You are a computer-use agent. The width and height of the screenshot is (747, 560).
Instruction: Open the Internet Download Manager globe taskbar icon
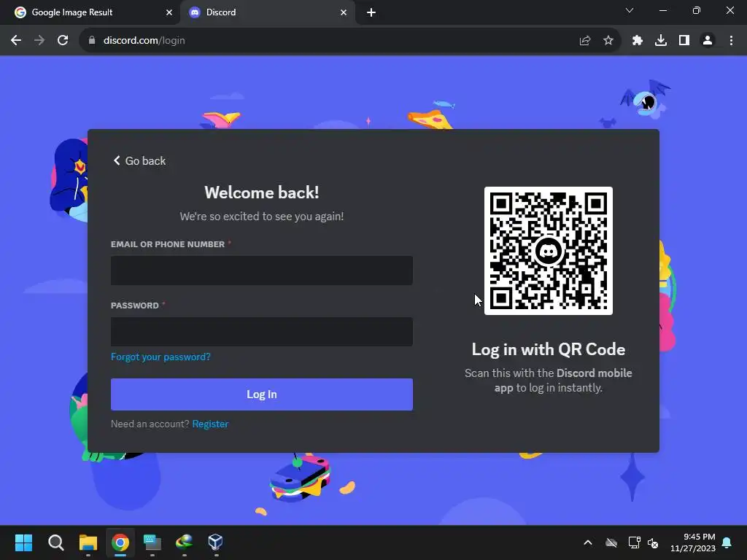coord(184,542)
